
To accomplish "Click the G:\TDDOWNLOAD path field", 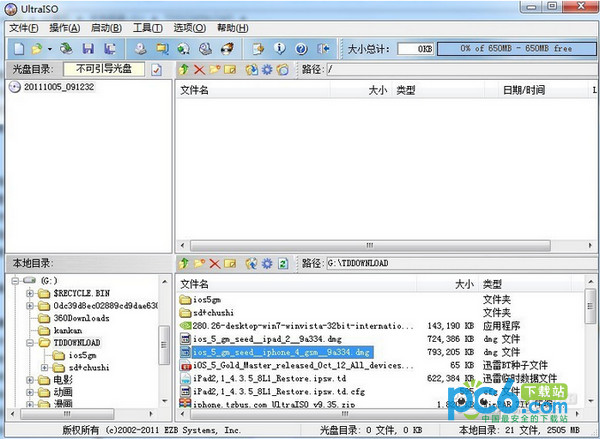I will [461, 263].
